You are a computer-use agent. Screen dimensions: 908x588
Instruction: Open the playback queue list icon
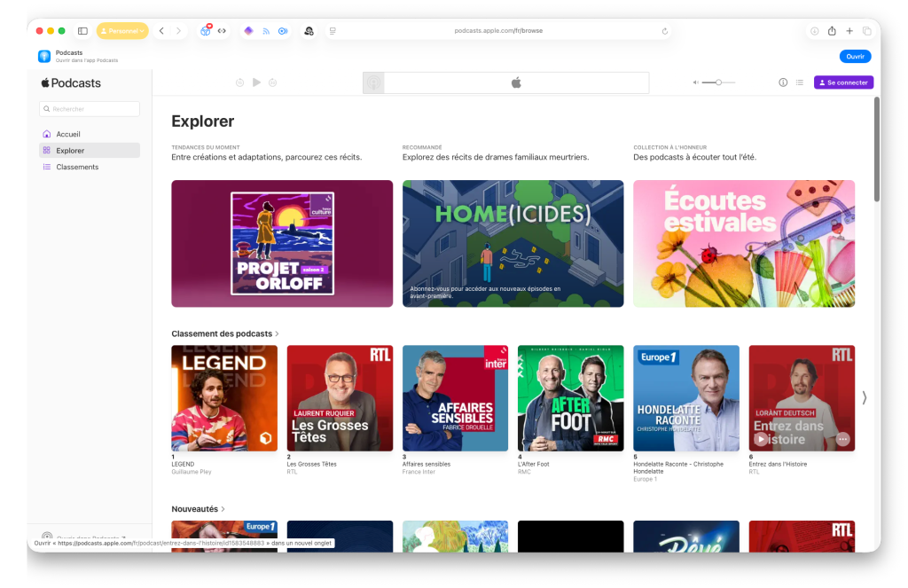click(800, 82)
